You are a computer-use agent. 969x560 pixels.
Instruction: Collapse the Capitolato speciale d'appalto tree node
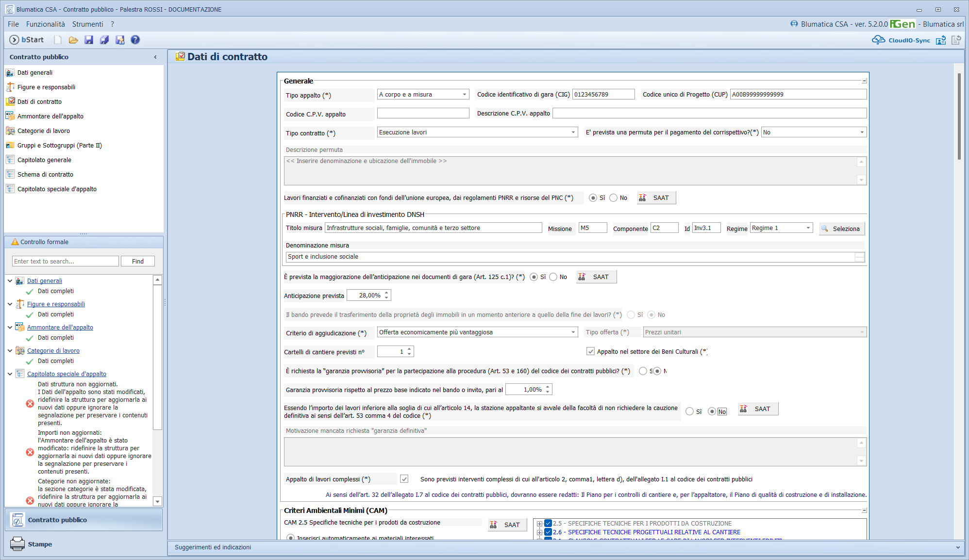click(10, 374)
